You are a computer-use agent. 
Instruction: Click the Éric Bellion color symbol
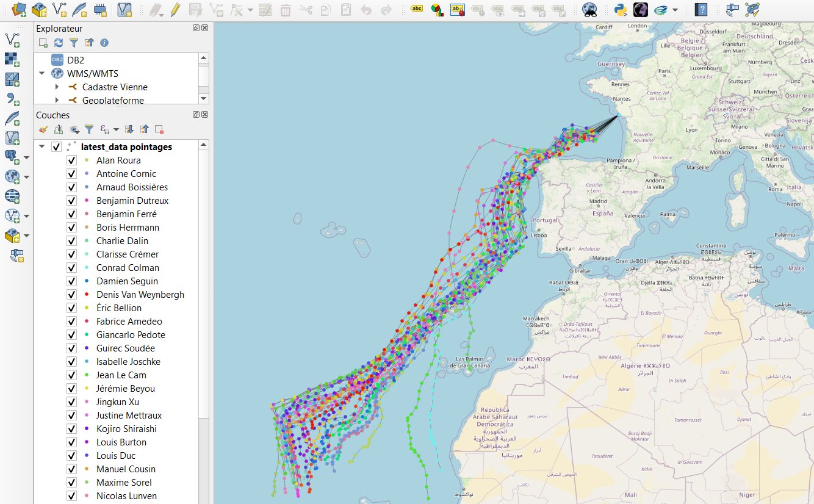(87, 308)
